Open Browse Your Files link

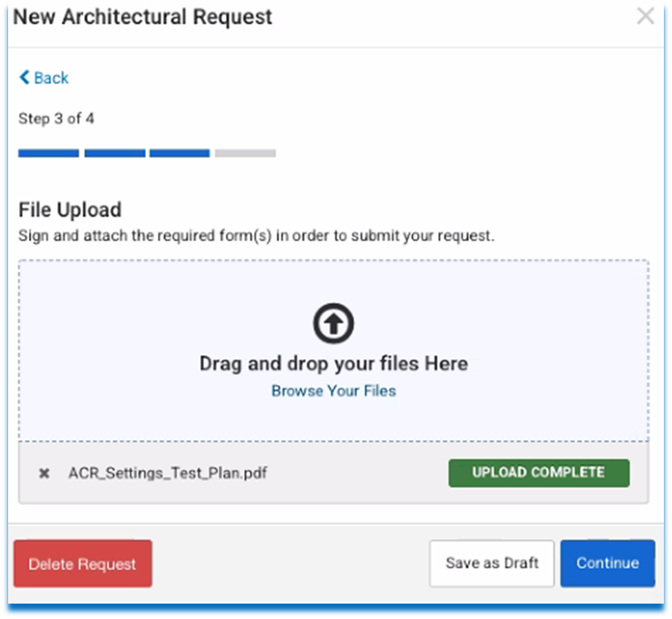334,391
